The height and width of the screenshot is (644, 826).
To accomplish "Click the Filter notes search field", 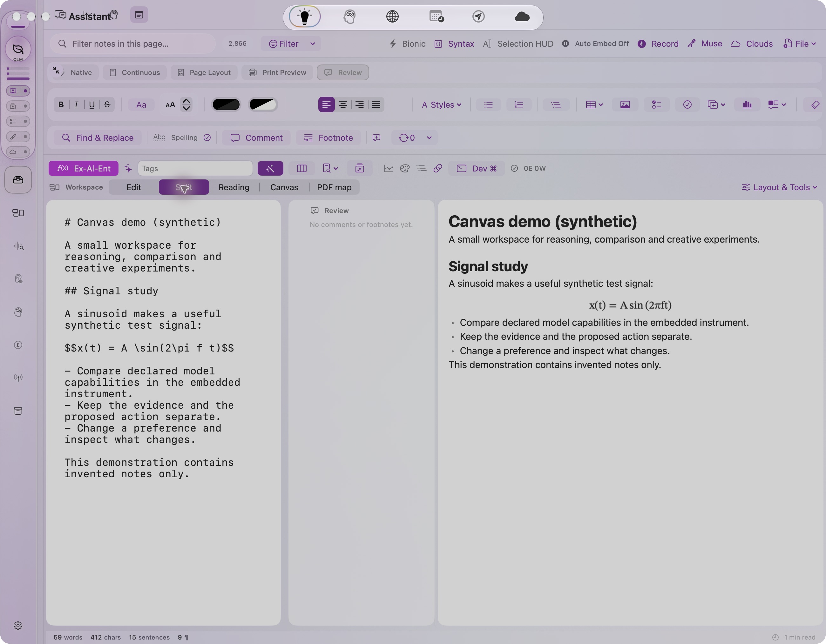I will pyautogui.click(x=133, y=44).
